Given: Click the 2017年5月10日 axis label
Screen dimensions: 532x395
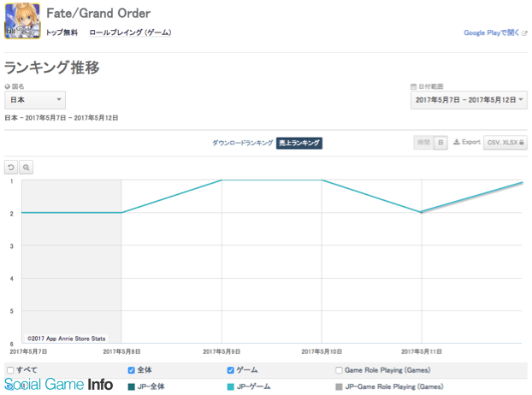Looking at the screenshot, I should pos(322,351).
